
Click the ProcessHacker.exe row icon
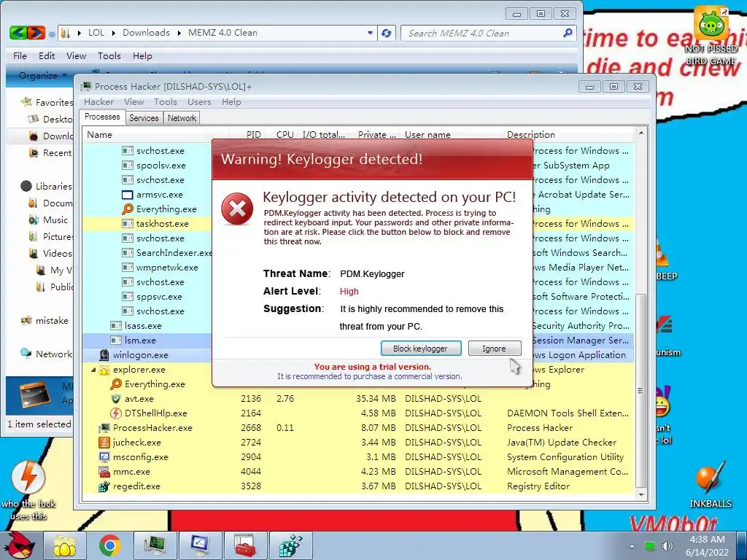click(104, 427)
